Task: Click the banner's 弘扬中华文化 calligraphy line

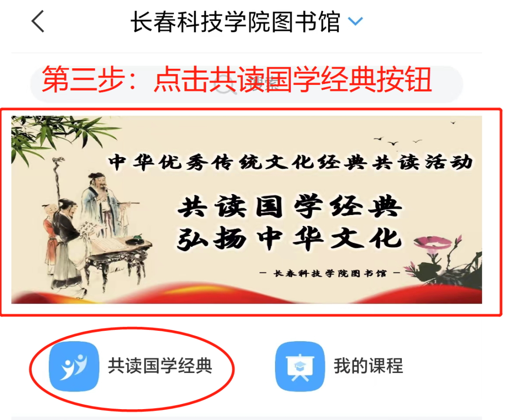Action: click(x=289, y=238)
